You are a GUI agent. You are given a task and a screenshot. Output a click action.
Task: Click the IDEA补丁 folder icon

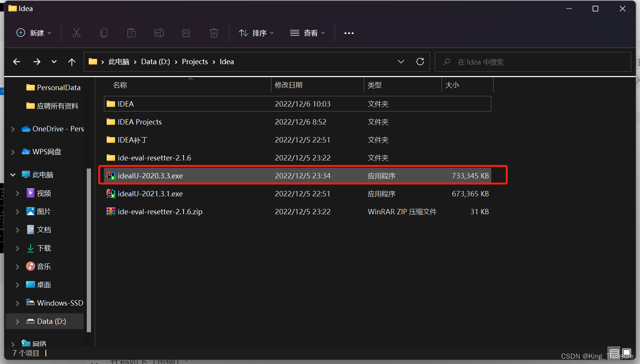(111, 140)
